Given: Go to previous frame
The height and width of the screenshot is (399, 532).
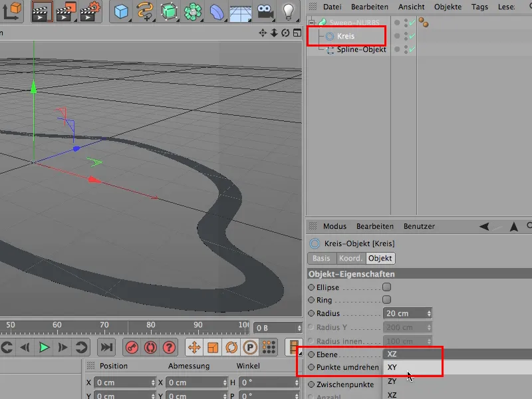Looking at the screenshot, I should 25,347.
